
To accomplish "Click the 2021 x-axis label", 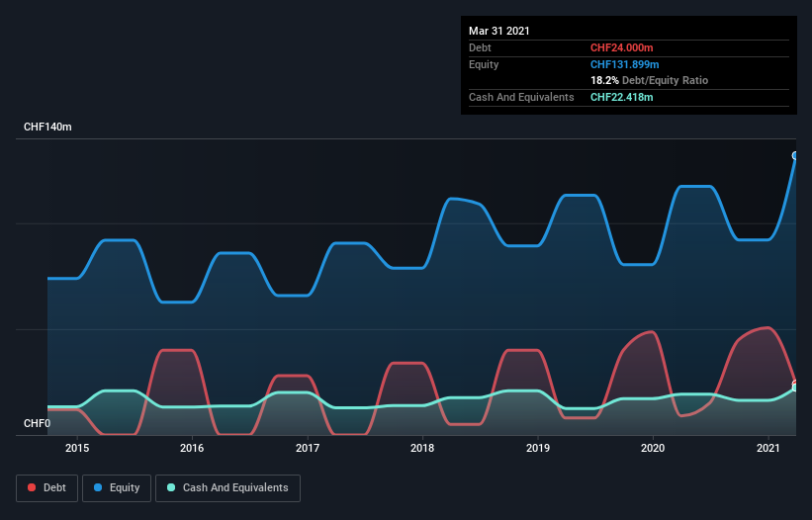I will pyautogui.click(x=767, y=448).
